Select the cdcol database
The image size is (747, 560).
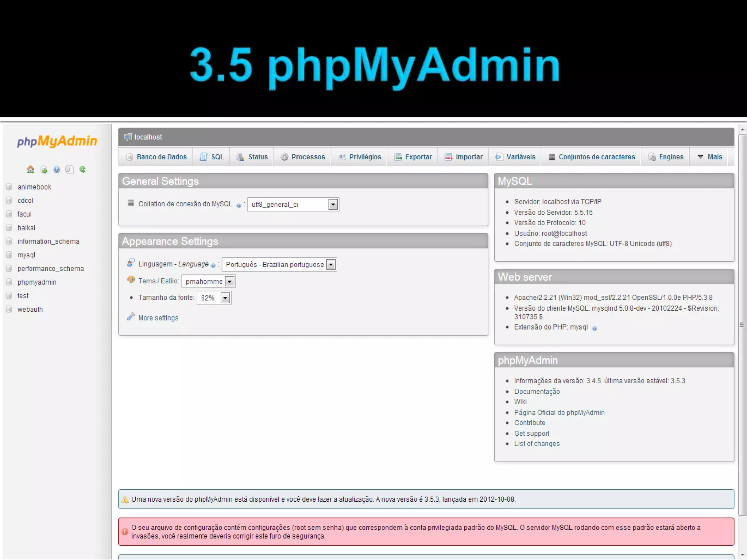25,201
